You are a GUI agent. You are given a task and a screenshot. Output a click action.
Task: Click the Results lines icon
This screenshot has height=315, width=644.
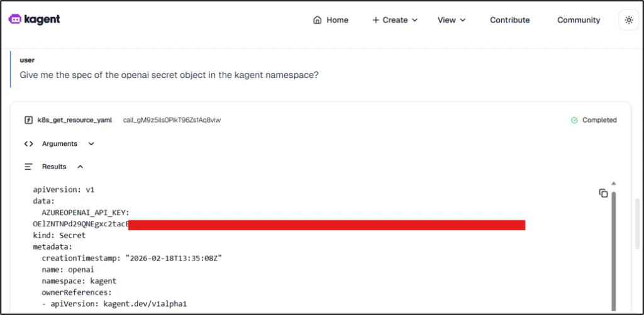click(x=28, y=167)
